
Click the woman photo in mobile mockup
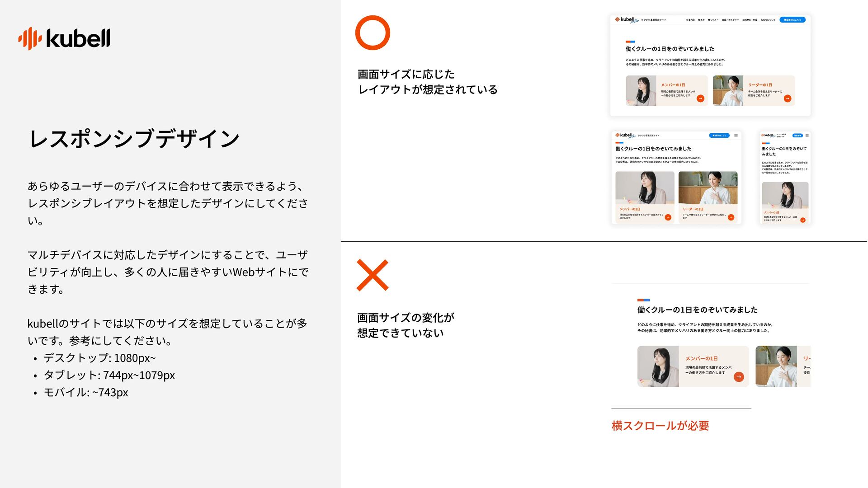click(785, 195)
